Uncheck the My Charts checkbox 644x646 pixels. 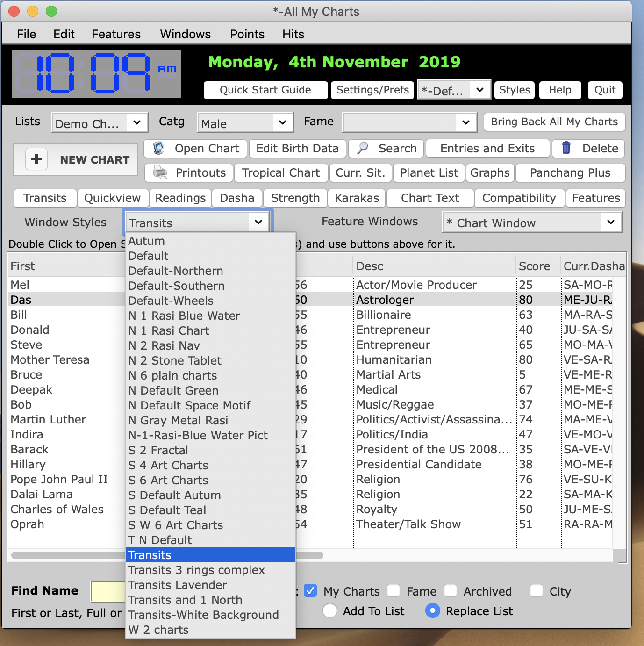tap(310, 591)
